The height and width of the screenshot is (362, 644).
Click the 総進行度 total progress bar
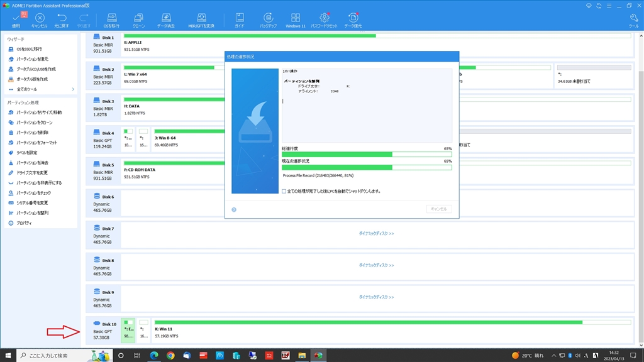tap(367, 155)
